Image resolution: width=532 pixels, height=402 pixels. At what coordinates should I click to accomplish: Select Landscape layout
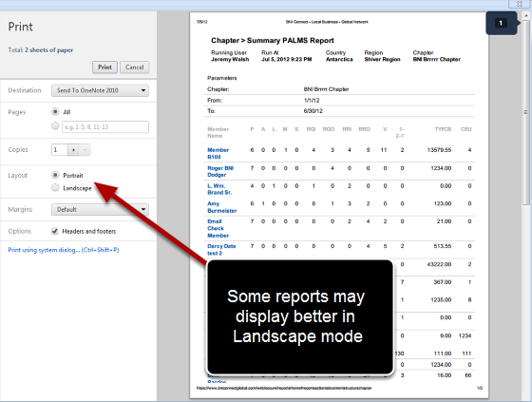pyautogui.click(x=55, y=187)
